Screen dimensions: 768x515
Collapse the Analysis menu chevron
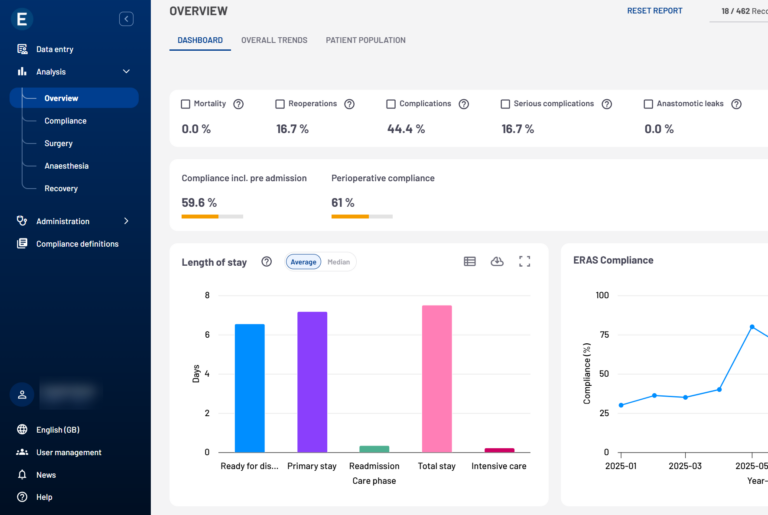click(126, 72)
